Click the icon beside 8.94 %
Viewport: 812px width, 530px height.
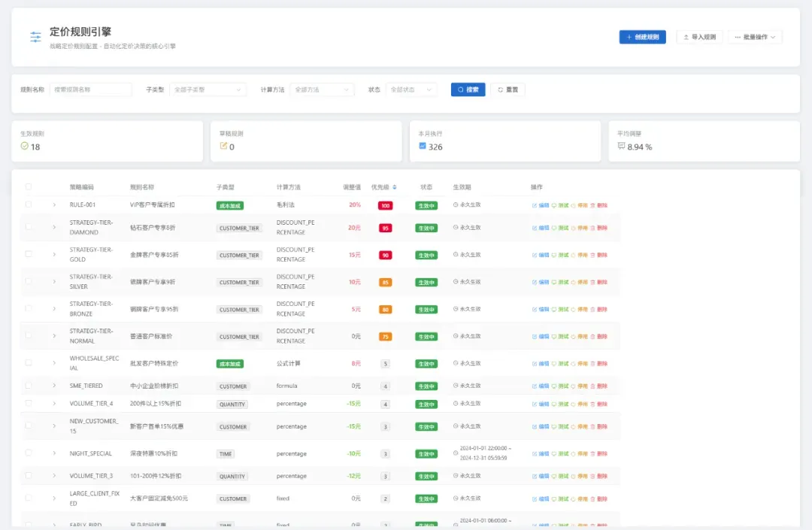(621, 146)
